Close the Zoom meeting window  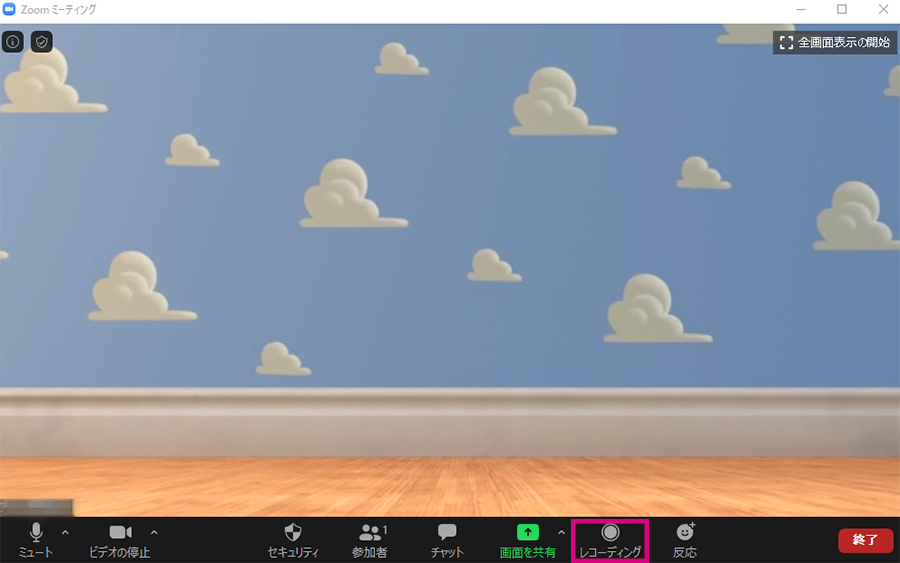(883, 9)
